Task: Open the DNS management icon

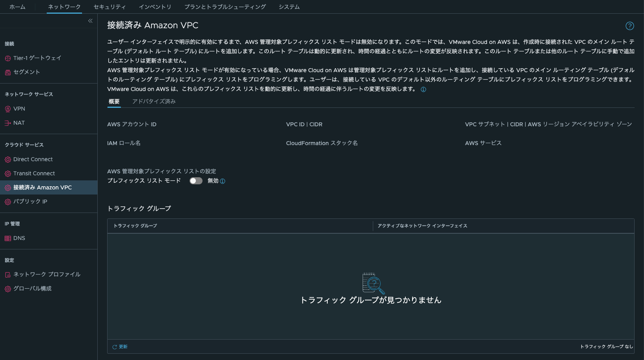Action: coord(7,238)
